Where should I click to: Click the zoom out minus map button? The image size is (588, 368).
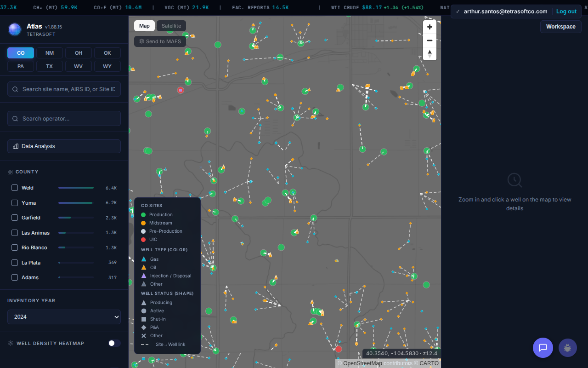tap(430, 40)
